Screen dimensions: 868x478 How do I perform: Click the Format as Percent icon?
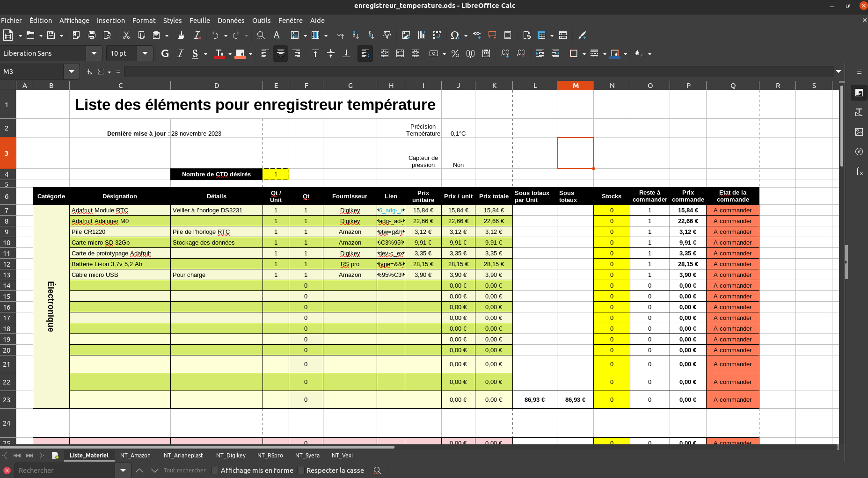tap(455, 53)
